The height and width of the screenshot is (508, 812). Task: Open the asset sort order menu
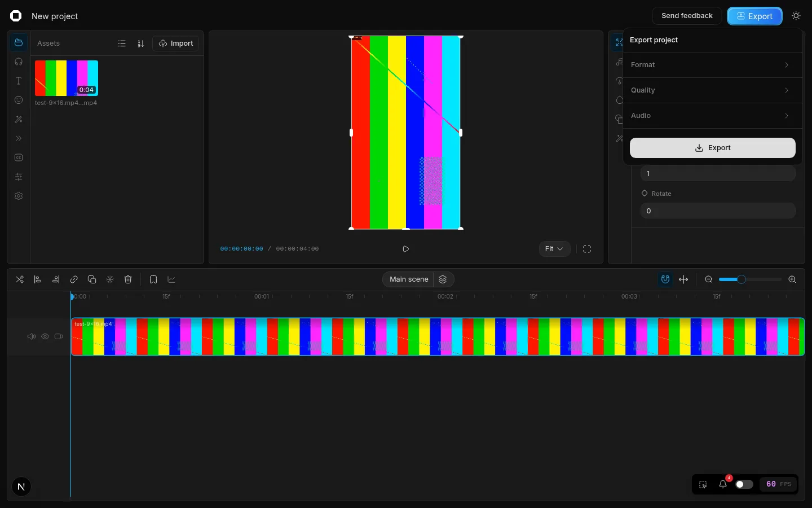[141, 43]
